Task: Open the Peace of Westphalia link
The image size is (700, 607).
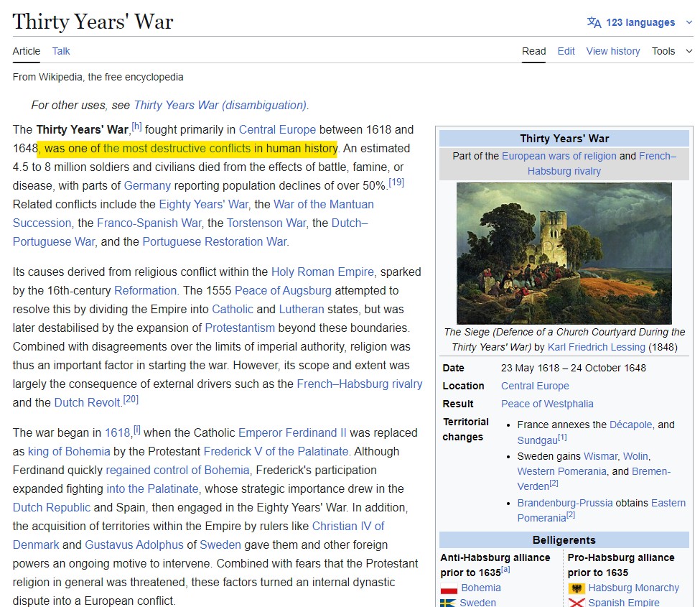Action: pyautogui.click(x=547, y=404)
